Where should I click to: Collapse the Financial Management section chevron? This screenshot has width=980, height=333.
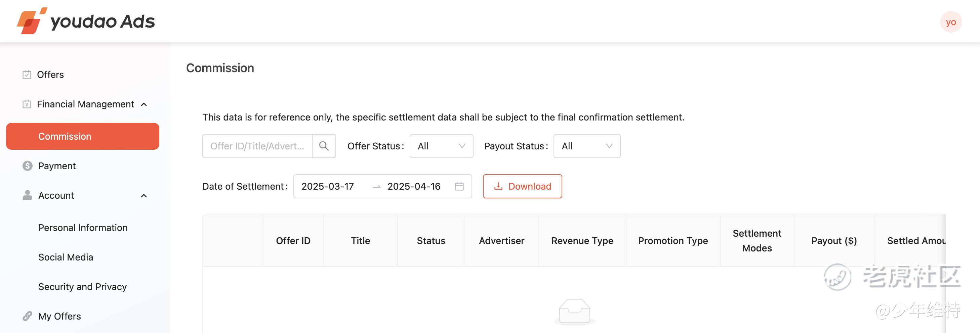point(144,104)
